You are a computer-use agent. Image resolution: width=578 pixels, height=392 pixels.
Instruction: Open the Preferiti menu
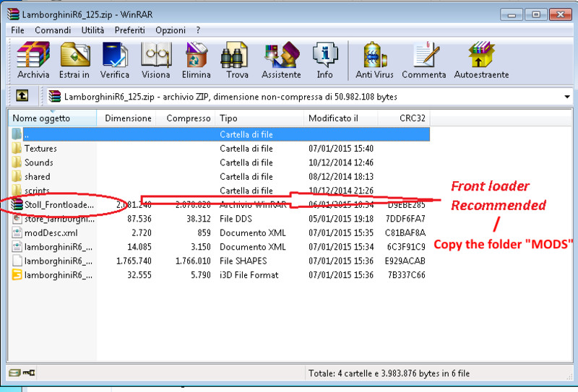point(130,30)
